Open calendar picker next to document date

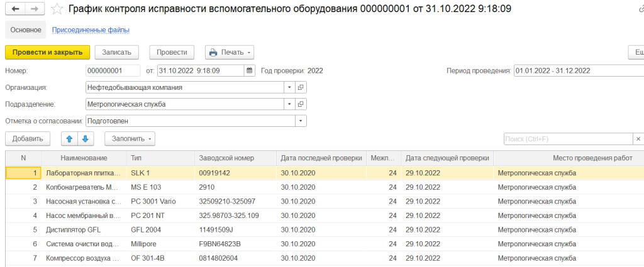[x=249, y=70]
